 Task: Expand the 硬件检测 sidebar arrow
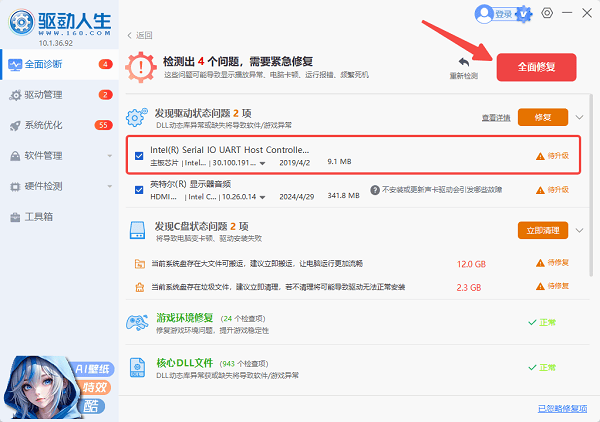(110, 187)
